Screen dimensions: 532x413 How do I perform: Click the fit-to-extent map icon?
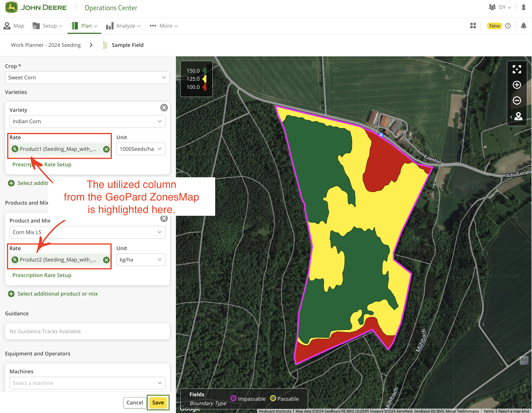point(517,69)
